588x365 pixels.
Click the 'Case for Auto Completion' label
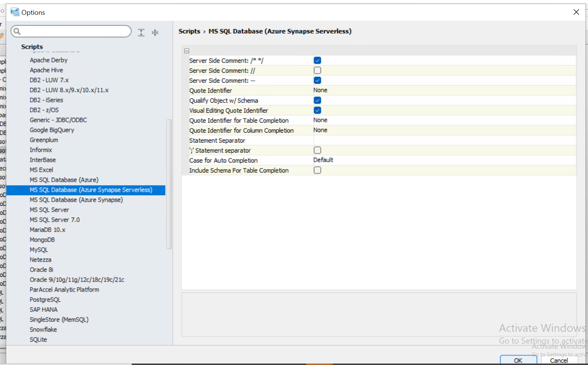pyautogui.click(x=223, y=160)
